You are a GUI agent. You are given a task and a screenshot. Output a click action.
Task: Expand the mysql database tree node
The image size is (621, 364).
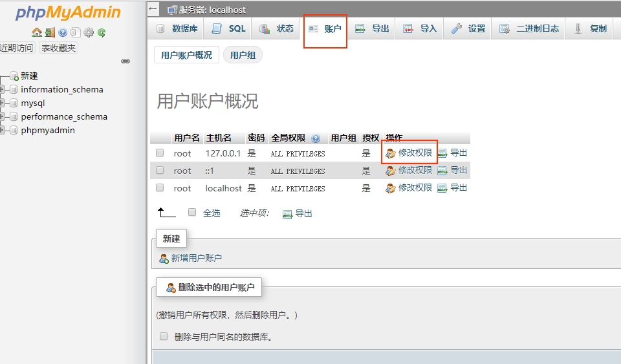[x=3, y=103]
